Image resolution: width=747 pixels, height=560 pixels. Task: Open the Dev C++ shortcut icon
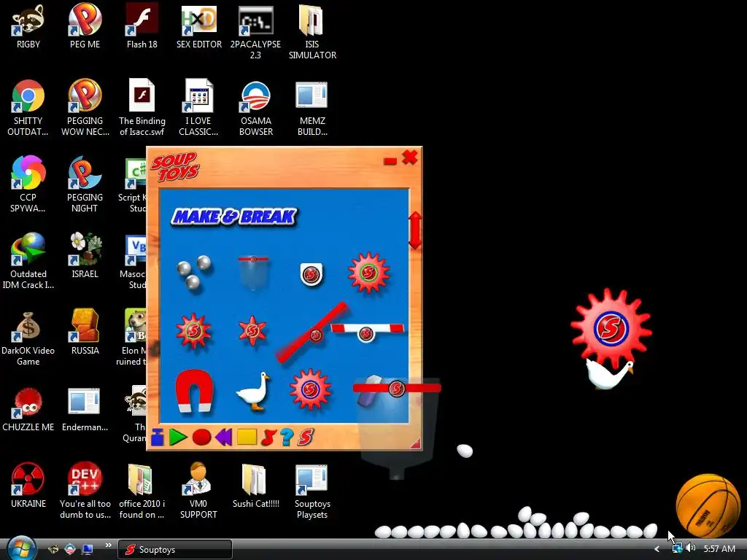point(85,478)
